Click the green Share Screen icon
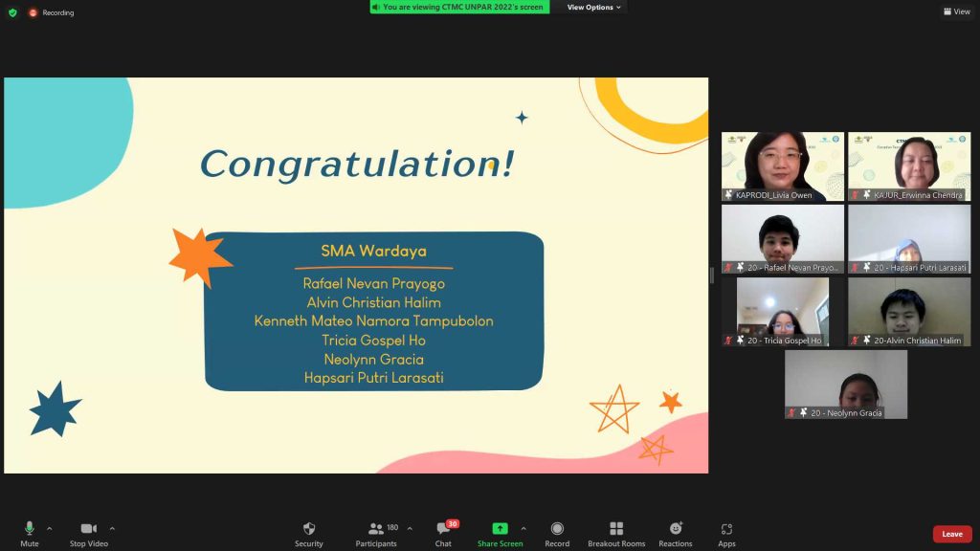980x551 pixels. click(500, 529)
